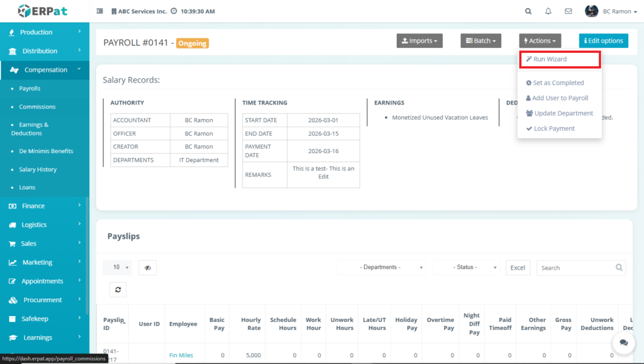Screen dimensions: 644x364
Task: Open the Fin Miles employee link
Action: pos(181,355)
